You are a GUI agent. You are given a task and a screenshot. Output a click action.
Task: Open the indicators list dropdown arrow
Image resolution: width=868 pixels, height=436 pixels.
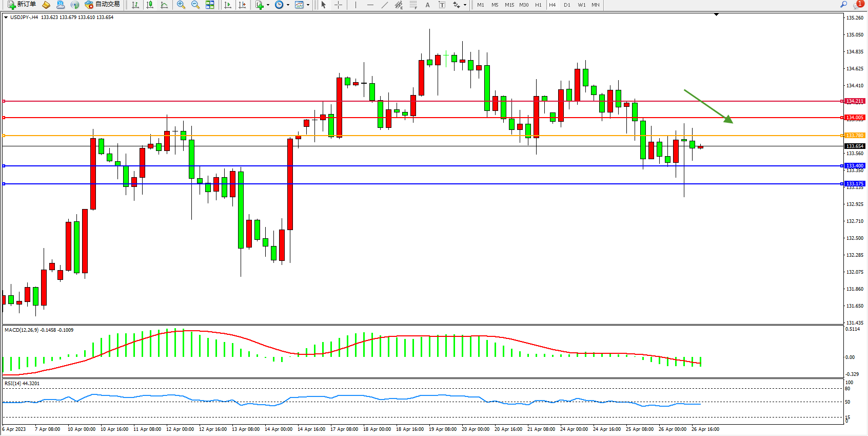[x=268, y=5]
